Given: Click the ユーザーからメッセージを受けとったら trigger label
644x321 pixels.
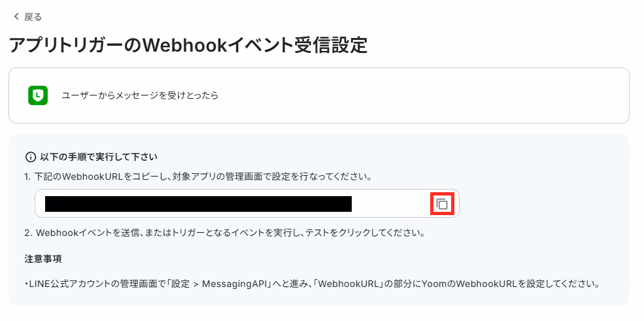Looking at the screenshot, I should click(x=140, y=95).
